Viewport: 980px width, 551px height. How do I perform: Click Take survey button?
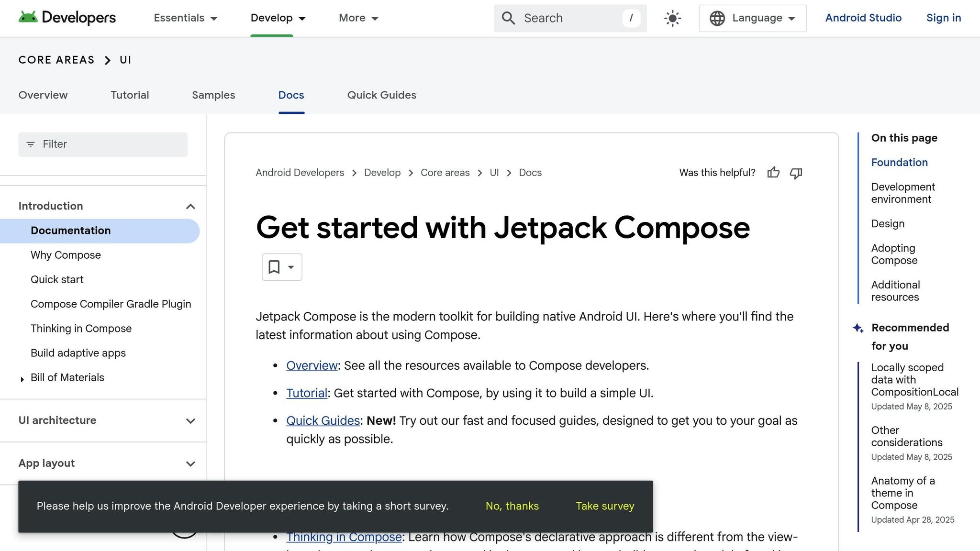[x=605, y=506]
